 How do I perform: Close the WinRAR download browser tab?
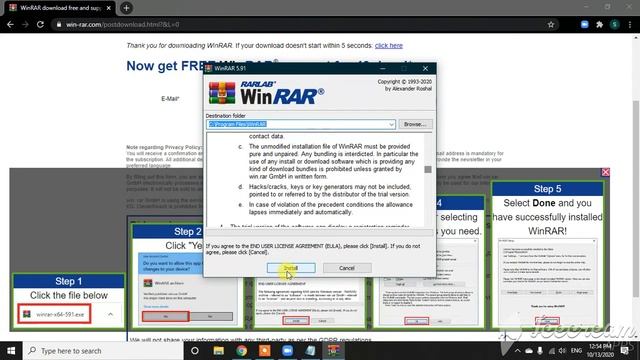tap(109, 8)
